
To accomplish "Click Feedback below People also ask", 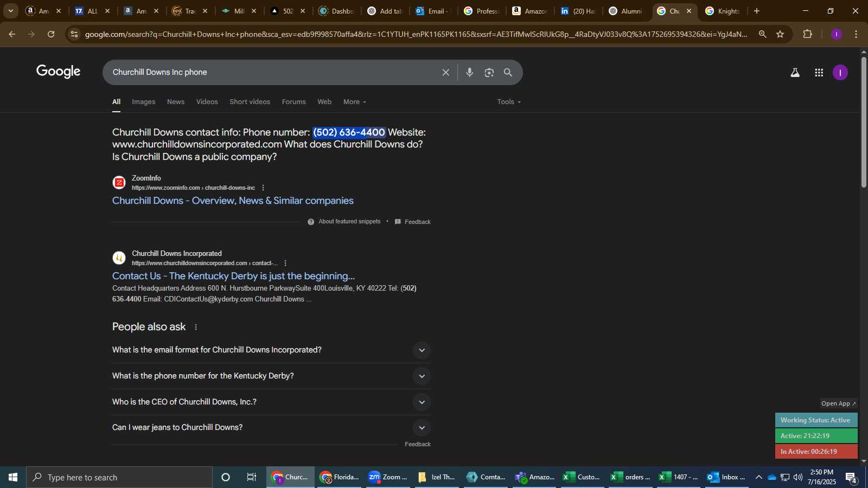I will 417,444.
